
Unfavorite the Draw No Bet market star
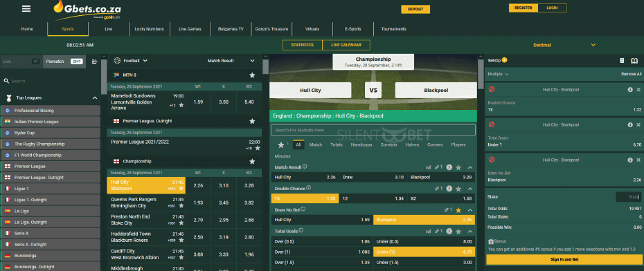458,210
